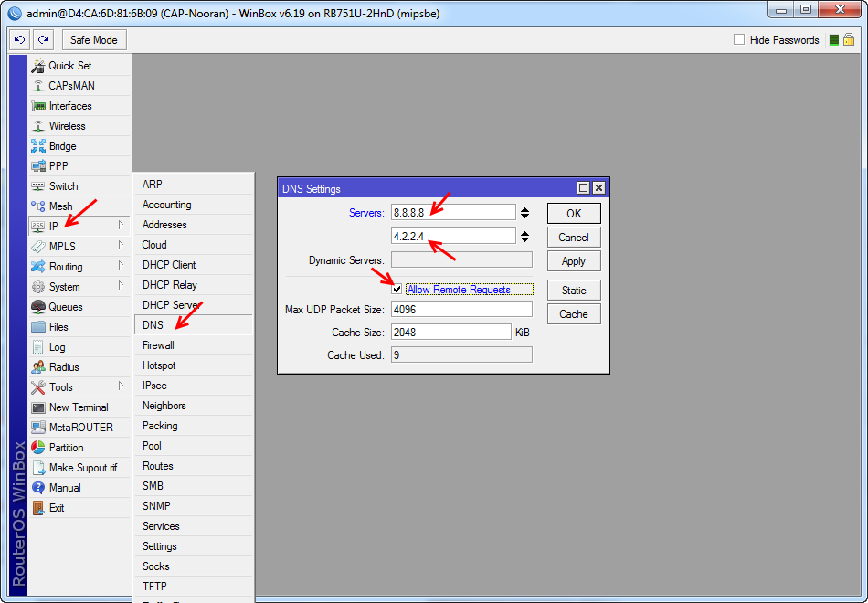Maximize the DNS Settings dialog
The height and width of the screenshot is (603, 868).
[583, 188]
